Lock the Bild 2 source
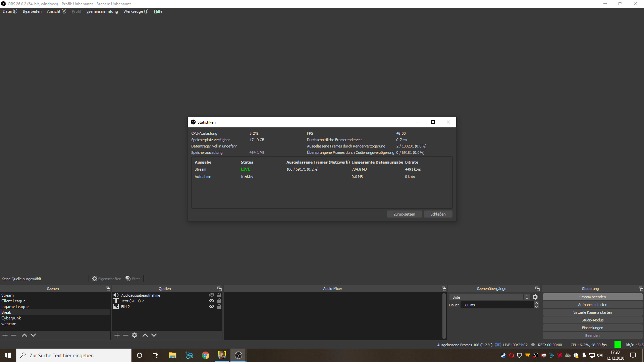Viewport: 644px width, 362px height. coord(219,307)
